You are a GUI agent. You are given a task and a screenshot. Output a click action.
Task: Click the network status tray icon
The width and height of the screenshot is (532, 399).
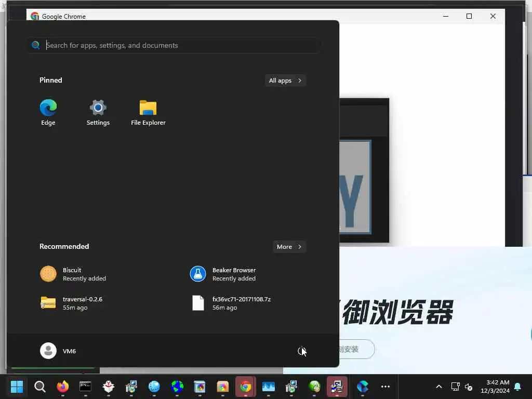pyautogui.click(x=455, y=387)
